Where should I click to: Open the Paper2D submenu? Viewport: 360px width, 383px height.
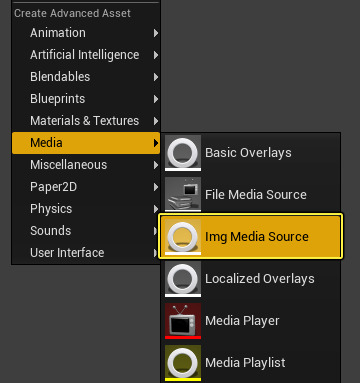tap(86, 187)
